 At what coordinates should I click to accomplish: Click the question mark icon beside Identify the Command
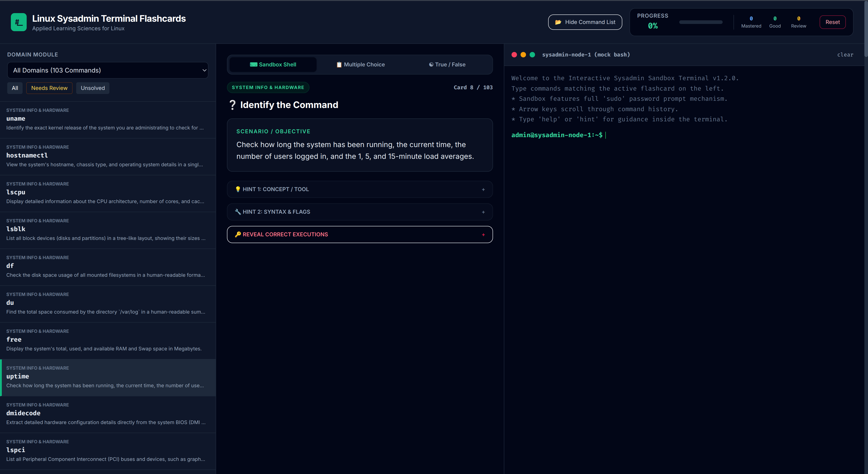[x=233, y=105]
